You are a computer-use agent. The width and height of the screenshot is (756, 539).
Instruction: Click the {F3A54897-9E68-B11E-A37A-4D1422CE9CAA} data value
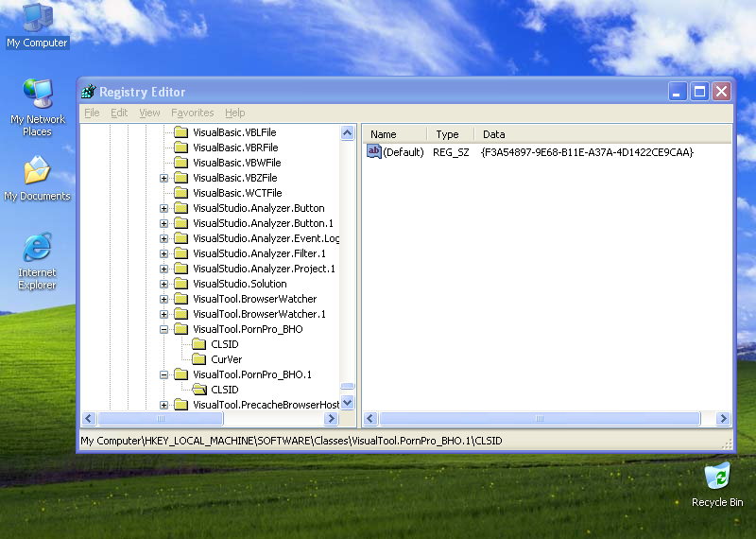point(587,152)
